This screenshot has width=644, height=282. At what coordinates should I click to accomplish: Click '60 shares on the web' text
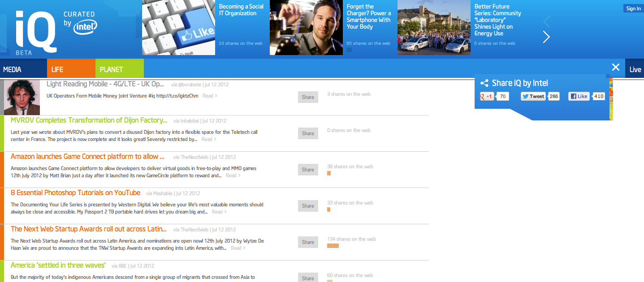tap(350, 275)
